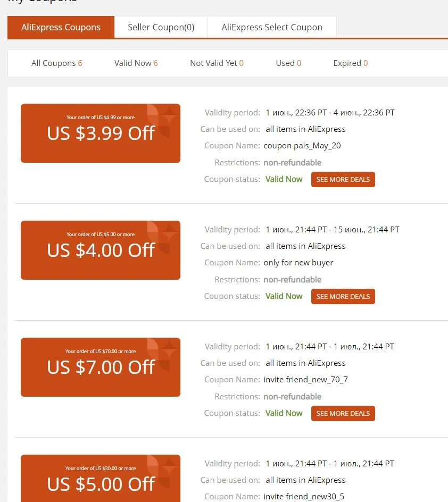This screenshot has width=448, height=502.
Task: Filter by Valid Now coupons
Action: (136, 63)
